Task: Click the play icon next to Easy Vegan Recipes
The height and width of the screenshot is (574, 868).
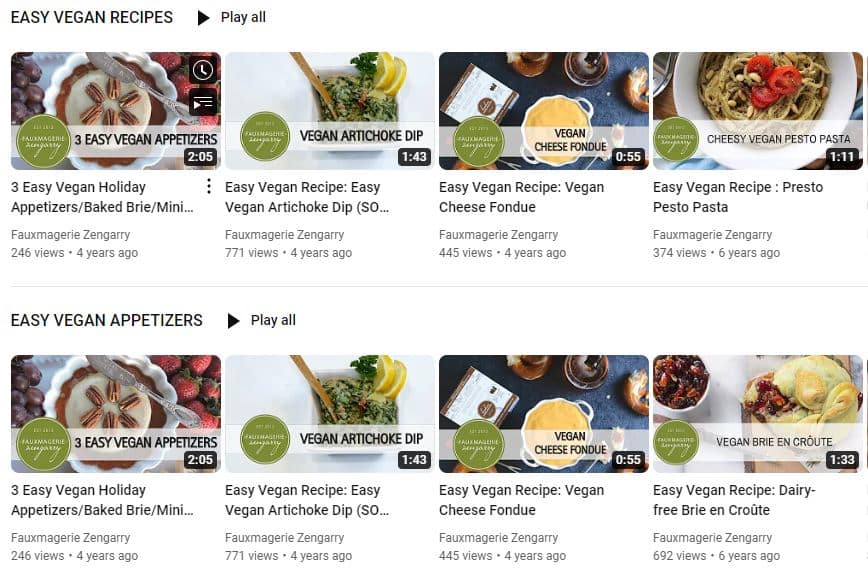Action: pyautogui.click(x=203, y=18)
